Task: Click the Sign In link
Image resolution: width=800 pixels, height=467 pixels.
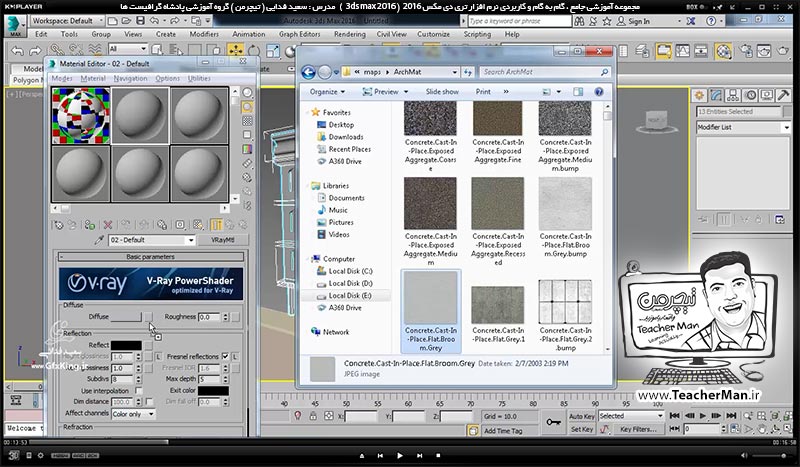Action: (639, 21)
